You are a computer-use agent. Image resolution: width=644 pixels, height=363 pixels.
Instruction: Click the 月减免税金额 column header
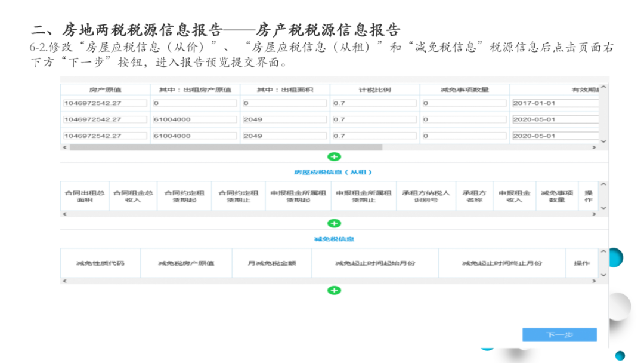(272, 263)
